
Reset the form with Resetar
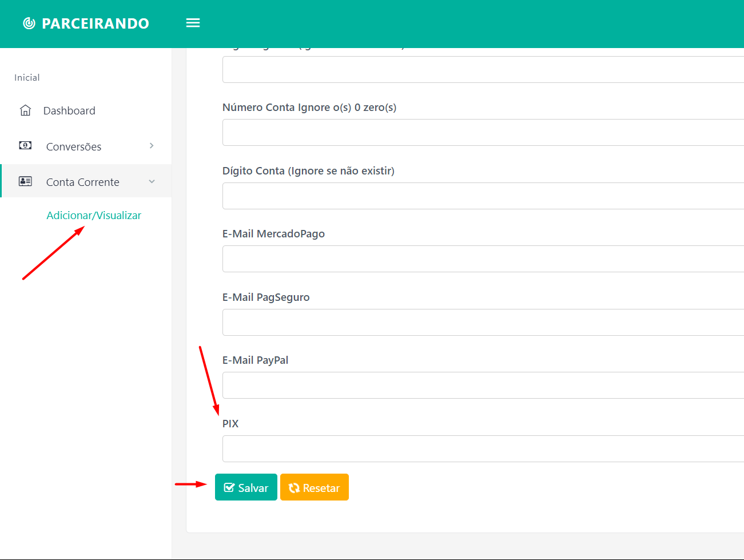click(x=315, y=487)
